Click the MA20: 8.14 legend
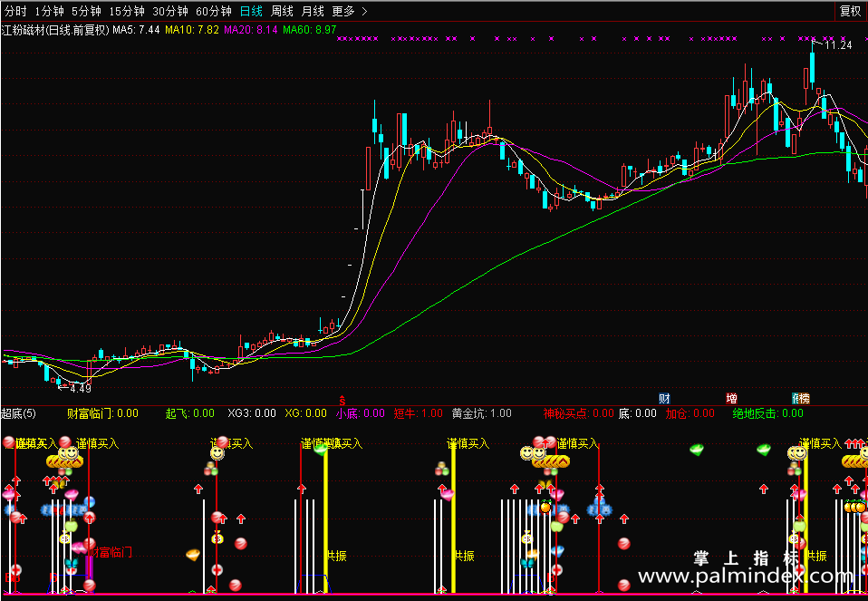The height and width of the screenshot is (601, 868). (x=251, y=30)
